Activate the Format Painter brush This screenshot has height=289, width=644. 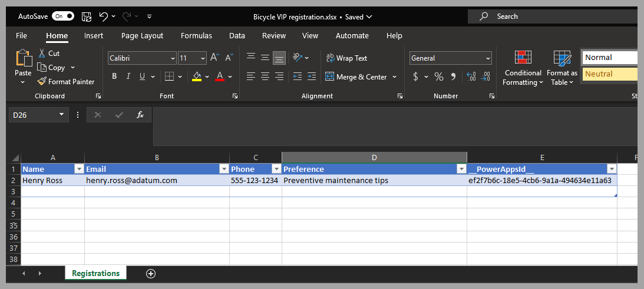pyautogui.click(x=66, y=81)
